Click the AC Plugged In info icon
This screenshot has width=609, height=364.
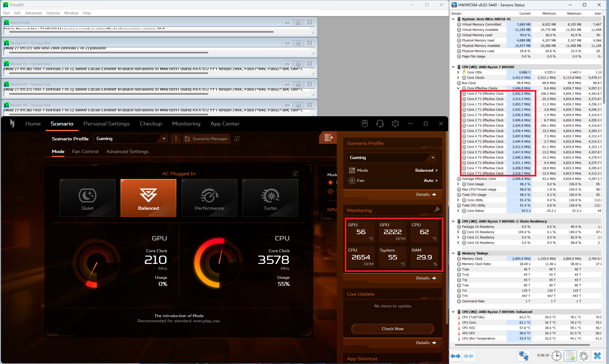point(296,174)
